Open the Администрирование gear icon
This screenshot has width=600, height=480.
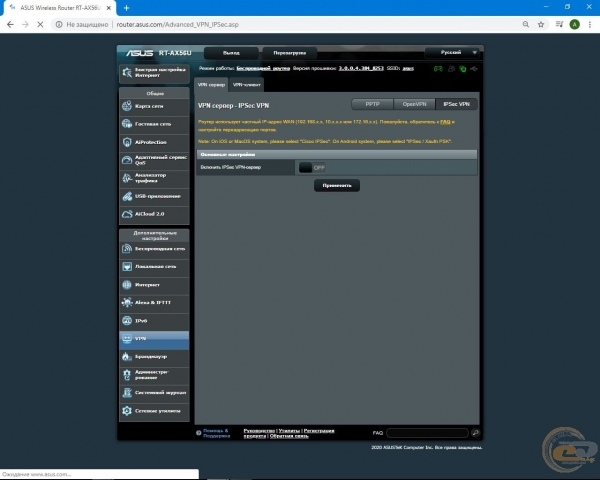point(127,375)
